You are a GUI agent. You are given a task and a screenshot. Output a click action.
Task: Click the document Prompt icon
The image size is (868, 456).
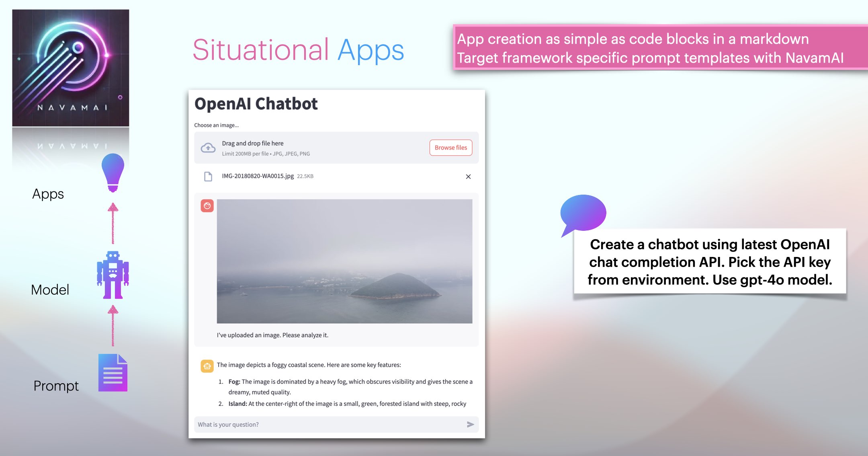pos(113,373)
